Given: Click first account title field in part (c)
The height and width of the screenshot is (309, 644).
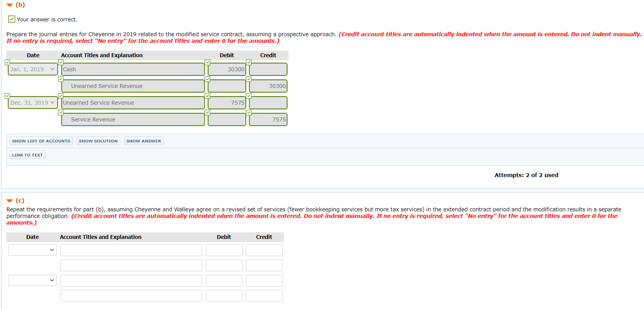Looking at the screenshot, I should [x=131, y=250].
